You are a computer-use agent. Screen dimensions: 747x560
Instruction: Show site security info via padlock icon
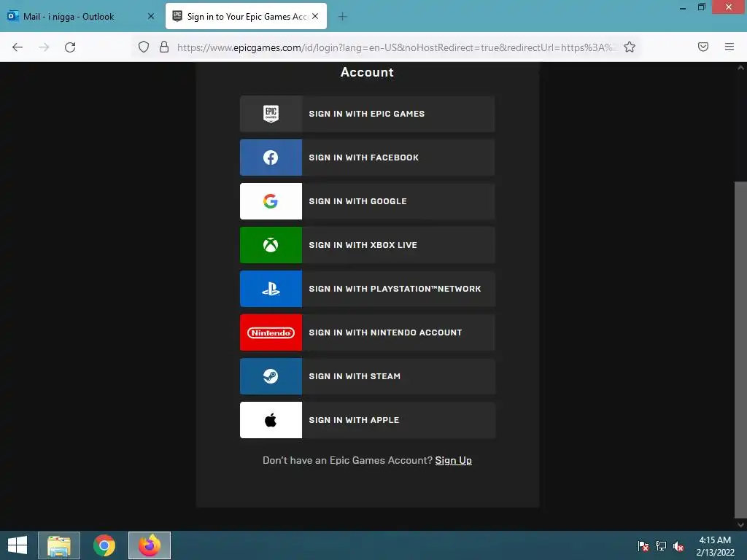(x=164, y=47)
